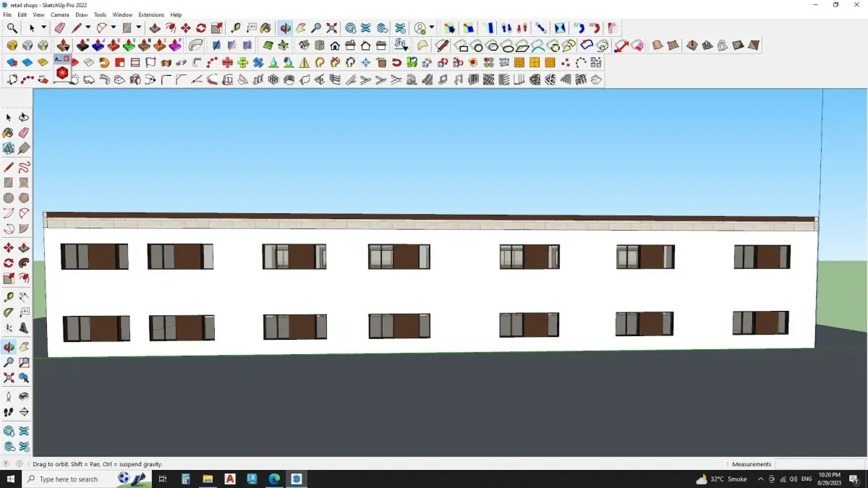Close the small floating A... toolbar
This screenshot has width=868, height=488.
[x=67, y=58]
